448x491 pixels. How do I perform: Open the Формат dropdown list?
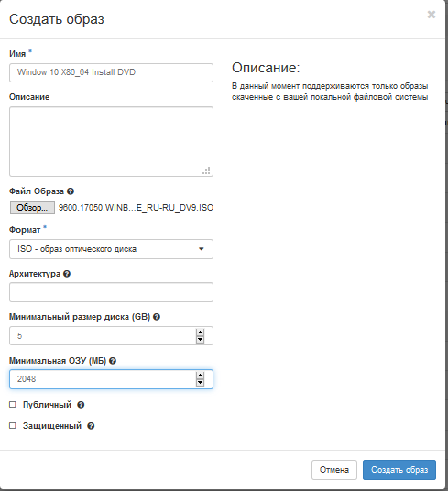tap(111, 249)
